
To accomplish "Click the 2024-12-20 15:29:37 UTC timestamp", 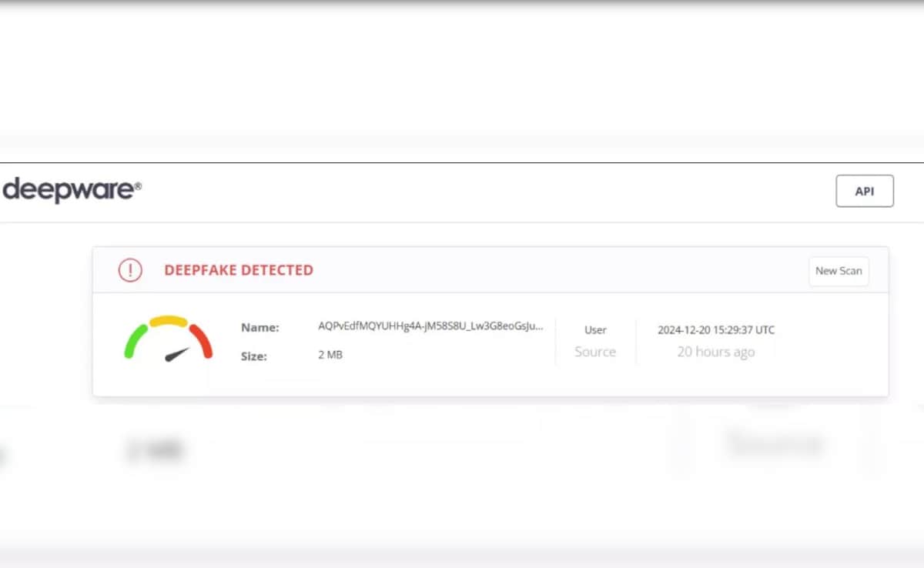I will tap(715, 329).
